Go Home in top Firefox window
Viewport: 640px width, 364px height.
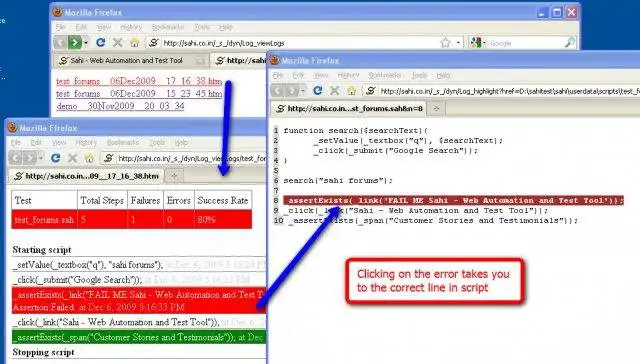pos(134,42)
